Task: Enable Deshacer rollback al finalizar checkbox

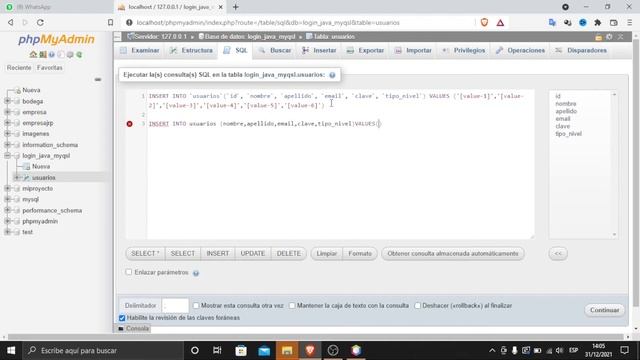Action: point(417,305)
